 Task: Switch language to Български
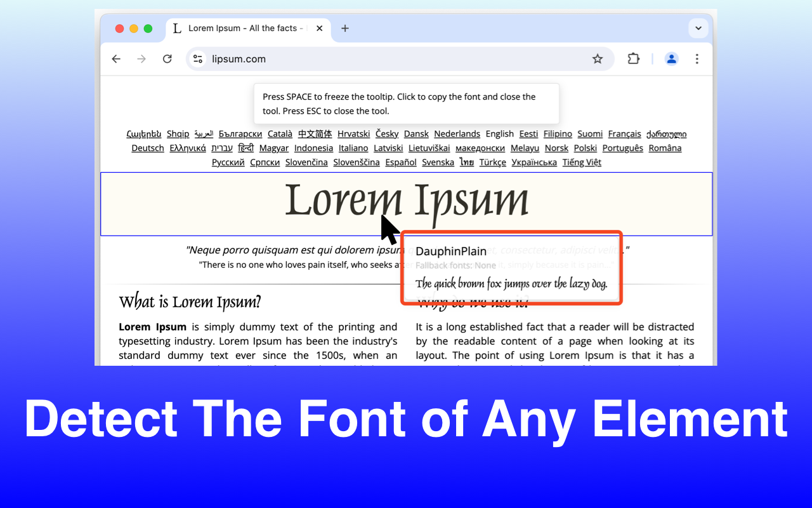click(x=240, y=134)
